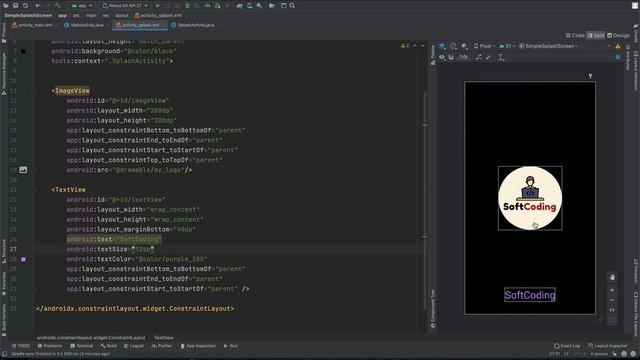This screenshot has width=640, height=360.
Task: Select the SoftCoding TextView in preview
Action: (530, 295)
